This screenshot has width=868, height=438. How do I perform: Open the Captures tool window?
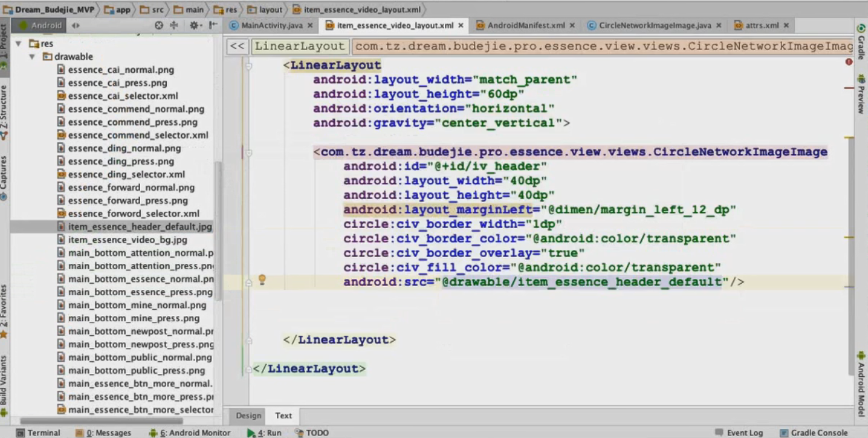[x=5, y=178]
